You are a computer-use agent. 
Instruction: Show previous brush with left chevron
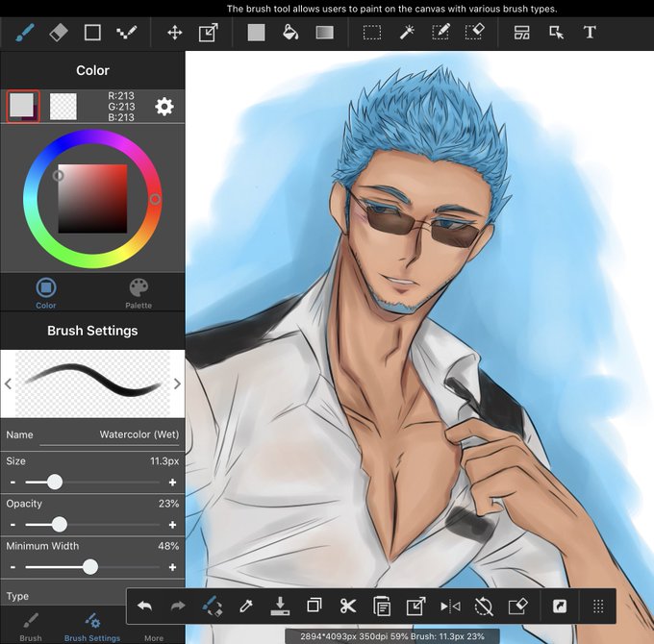point(8,384)
